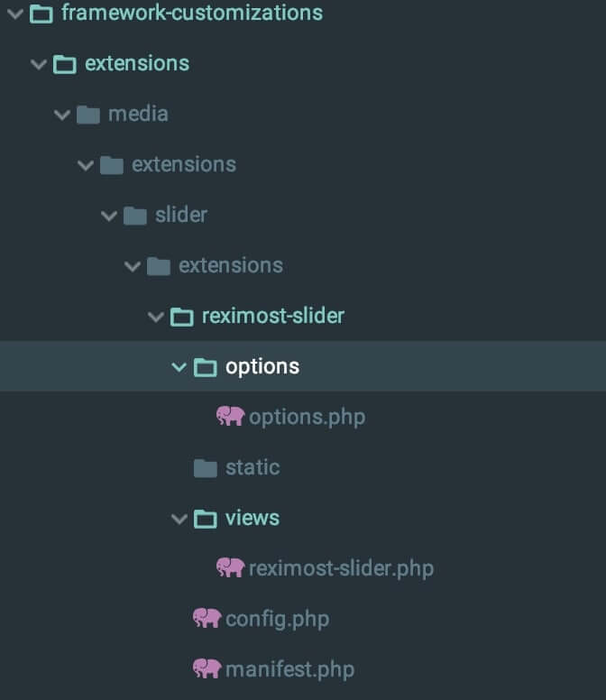Open the options.php file
The width and height of the screenshot is (606, 700).
[307, 418]
